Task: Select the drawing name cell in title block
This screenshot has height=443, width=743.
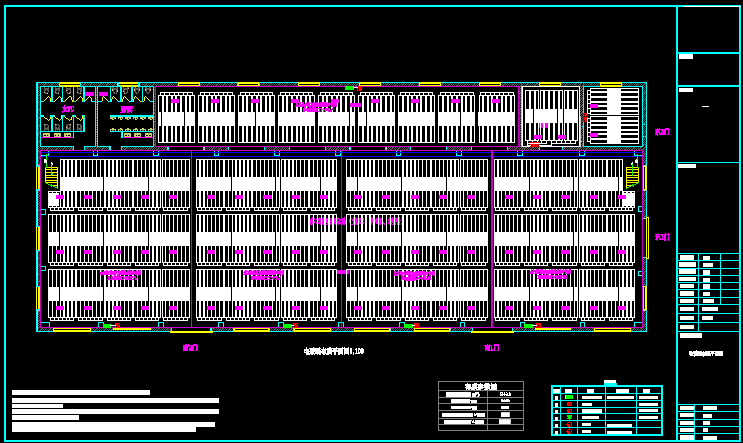Action: [708, 353]
